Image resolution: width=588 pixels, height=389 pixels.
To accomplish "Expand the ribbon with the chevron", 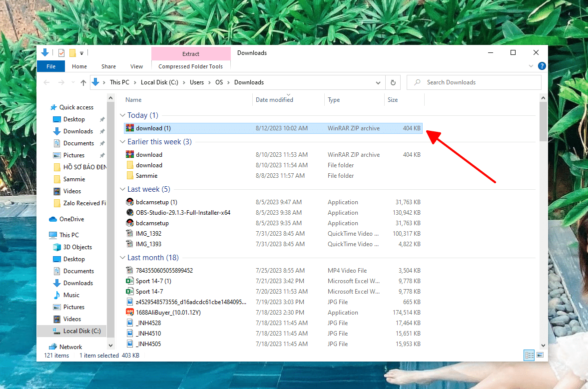I will pos(531,66).
